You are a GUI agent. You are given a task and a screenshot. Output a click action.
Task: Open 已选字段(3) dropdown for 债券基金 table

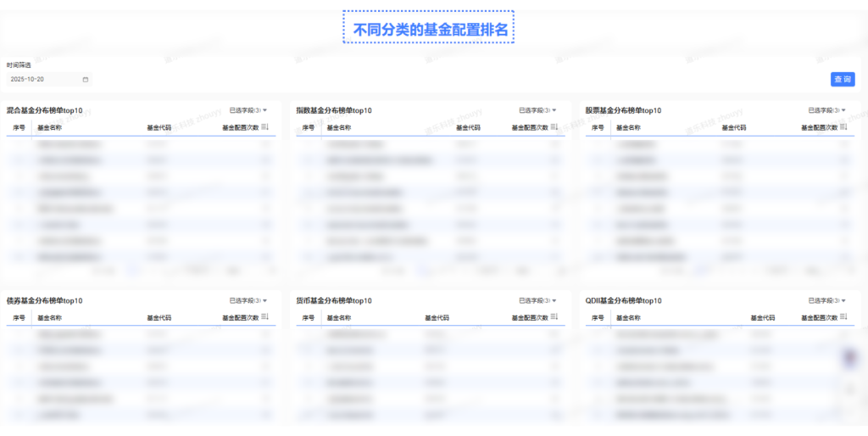click(x=248, y=300)
